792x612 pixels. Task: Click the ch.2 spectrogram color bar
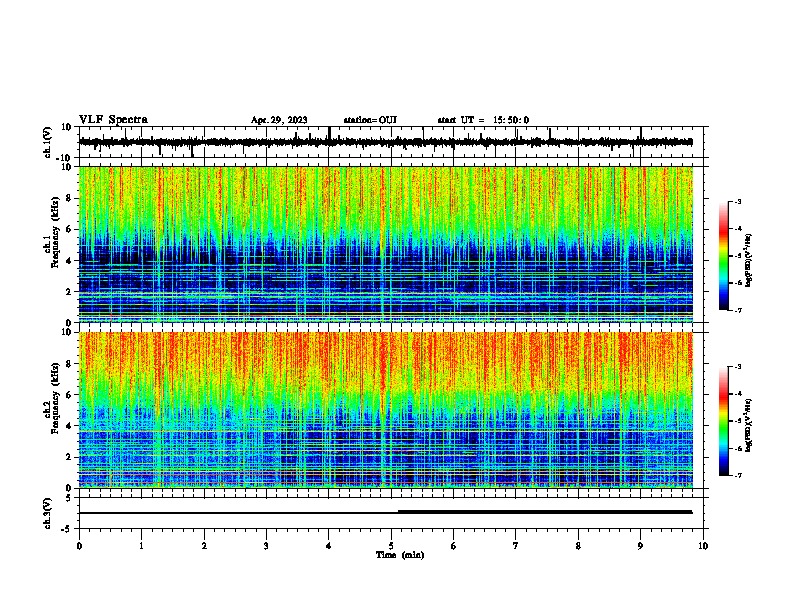point(723,421)
